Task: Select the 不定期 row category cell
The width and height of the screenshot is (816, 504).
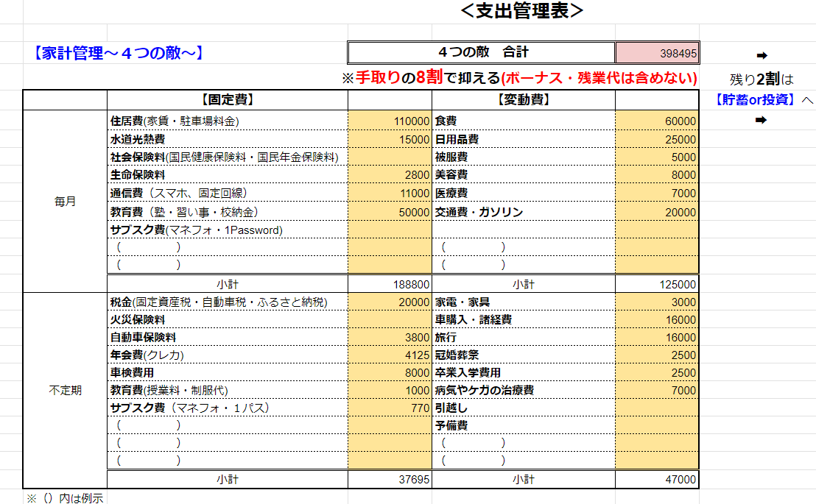Action: pyautogui.click(x=65, y=391)
